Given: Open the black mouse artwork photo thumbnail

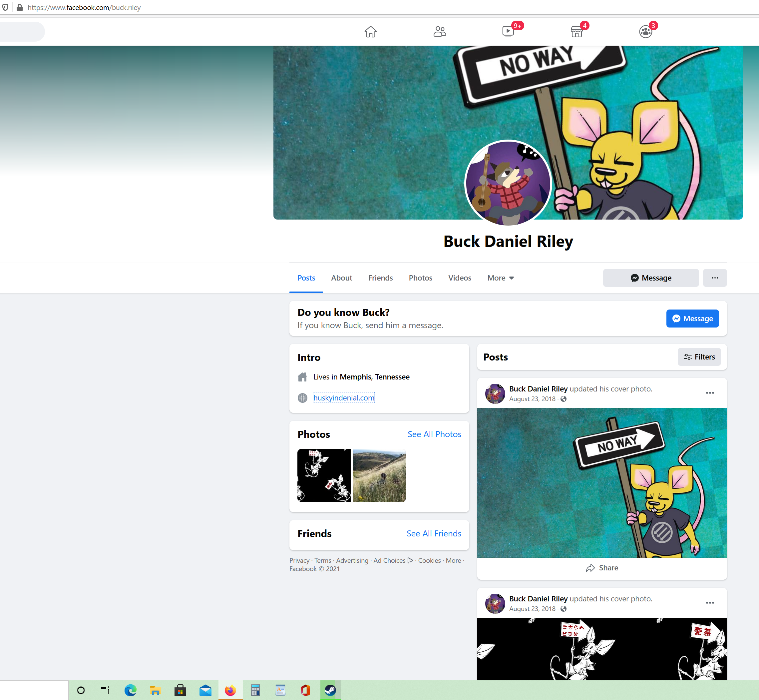Looking at the screenshot, I should pos(324,475).
